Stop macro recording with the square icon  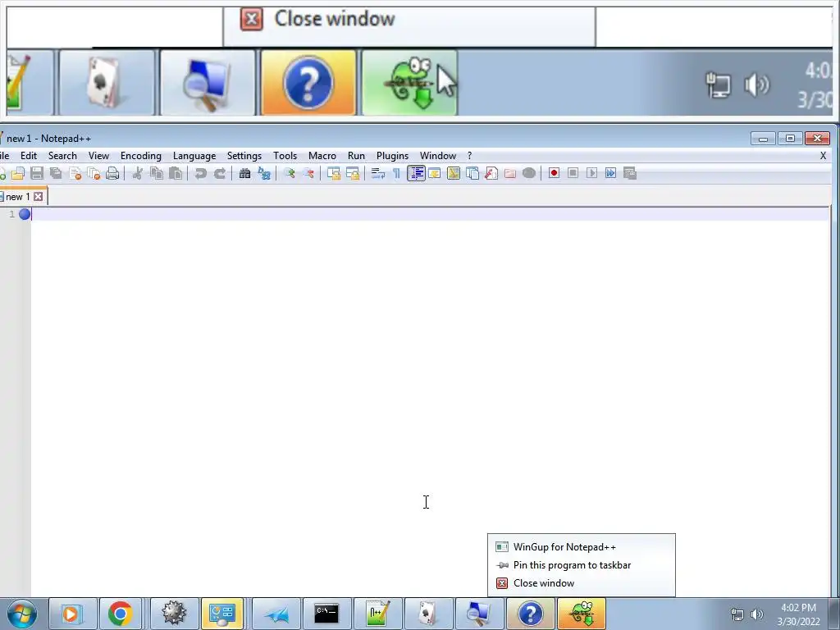coord(573,173)
